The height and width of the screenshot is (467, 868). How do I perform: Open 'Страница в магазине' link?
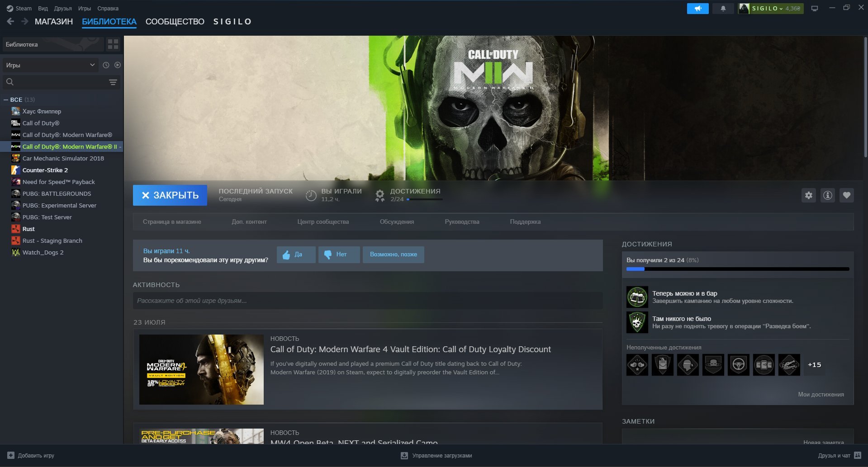pos(172,222)
